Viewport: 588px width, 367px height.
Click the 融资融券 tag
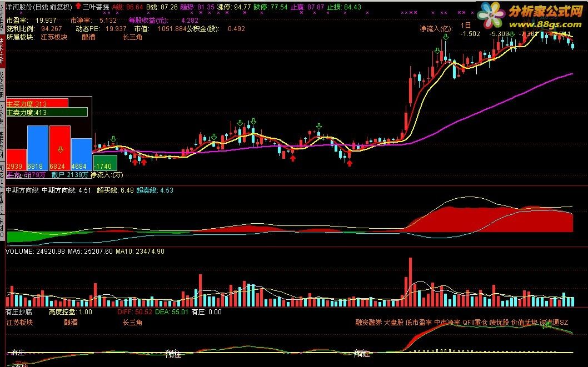click(x=368, y=322)
